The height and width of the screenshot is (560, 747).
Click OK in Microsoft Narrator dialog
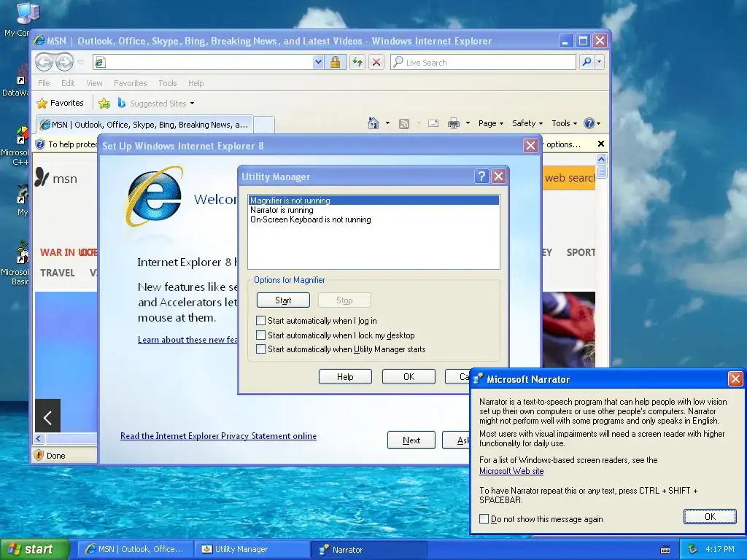click(710, 517)
